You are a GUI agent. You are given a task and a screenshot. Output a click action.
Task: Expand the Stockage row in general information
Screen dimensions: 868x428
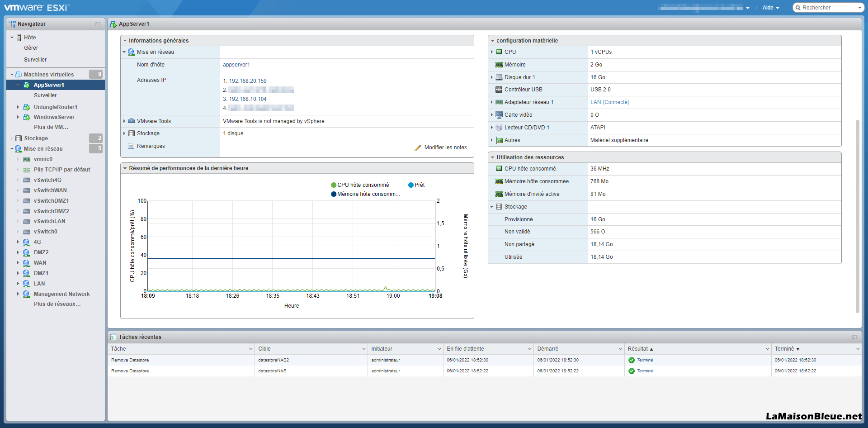coord(124,133)
